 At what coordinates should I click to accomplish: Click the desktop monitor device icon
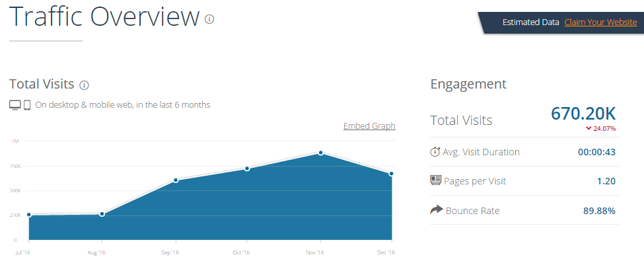[15, 105]
